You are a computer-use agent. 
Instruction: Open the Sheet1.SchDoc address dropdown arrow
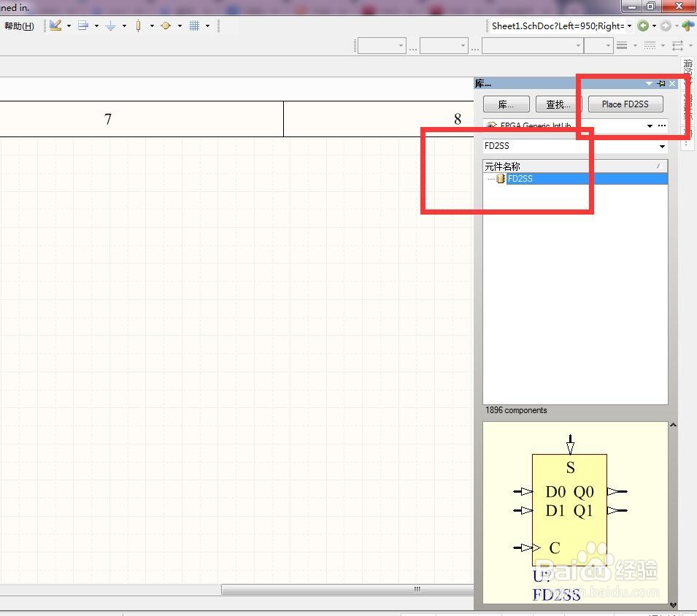click(629, 26)
